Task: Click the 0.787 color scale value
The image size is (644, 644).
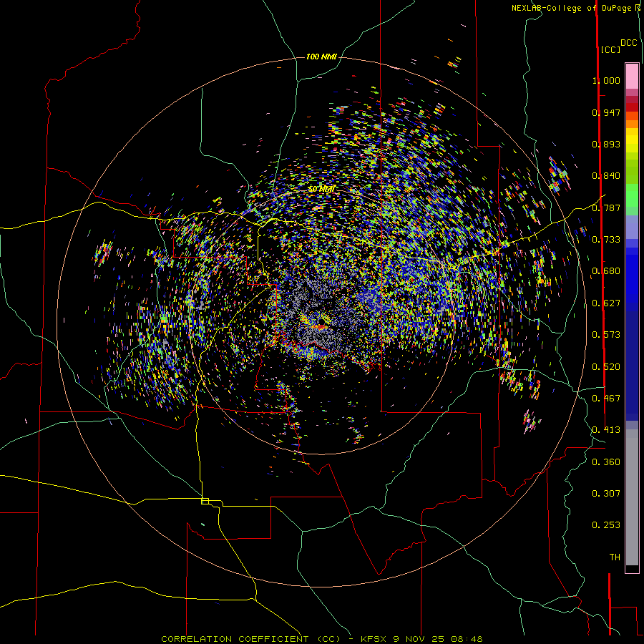Action: coord(606,208)
